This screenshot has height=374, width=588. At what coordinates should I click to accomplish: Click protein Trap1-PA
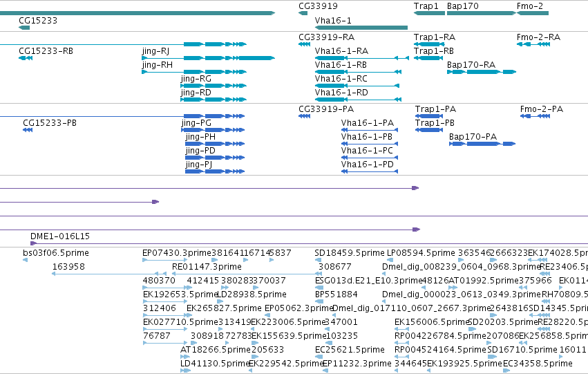click(x=429, y=116)
